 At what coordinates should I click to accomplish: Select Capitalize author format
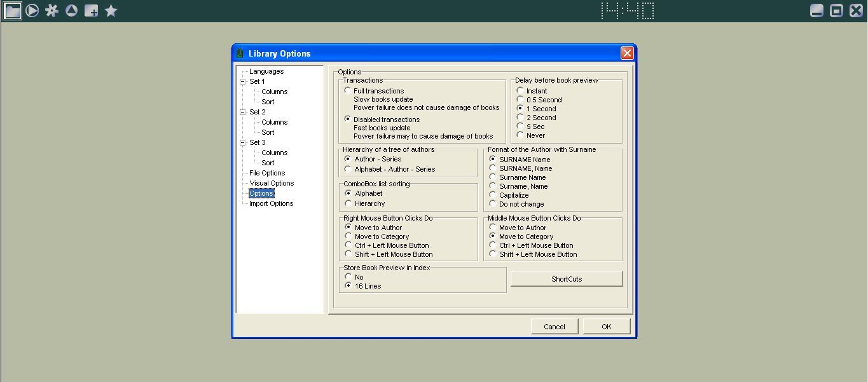click(x=493, y=195)
